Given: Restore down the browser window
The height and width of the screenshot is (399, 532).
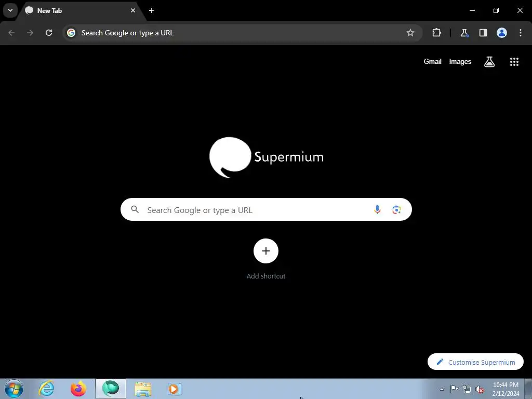Looking at the screenshot, I should coord(496,10).
